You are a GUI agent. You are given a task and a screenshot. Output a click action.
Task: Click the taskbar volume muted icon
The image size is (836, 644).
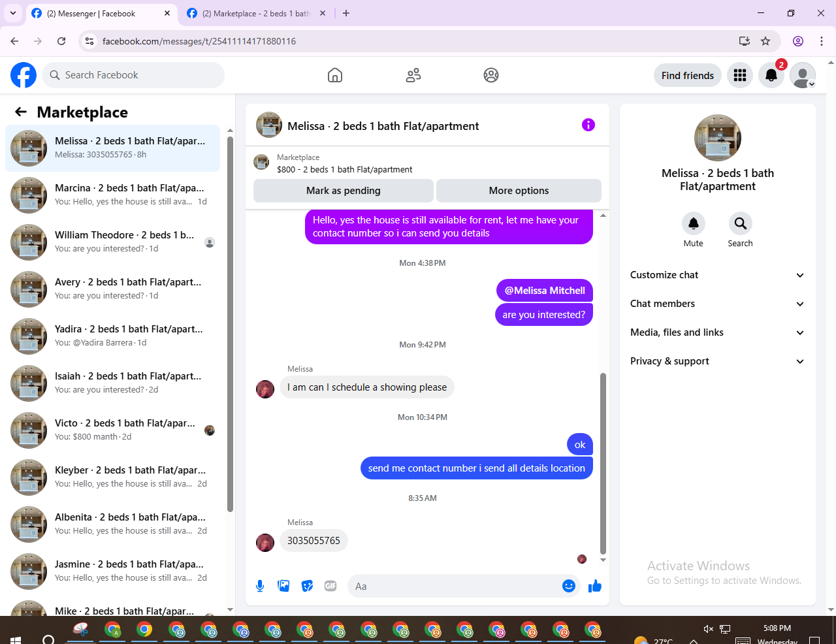click(709, 629)
